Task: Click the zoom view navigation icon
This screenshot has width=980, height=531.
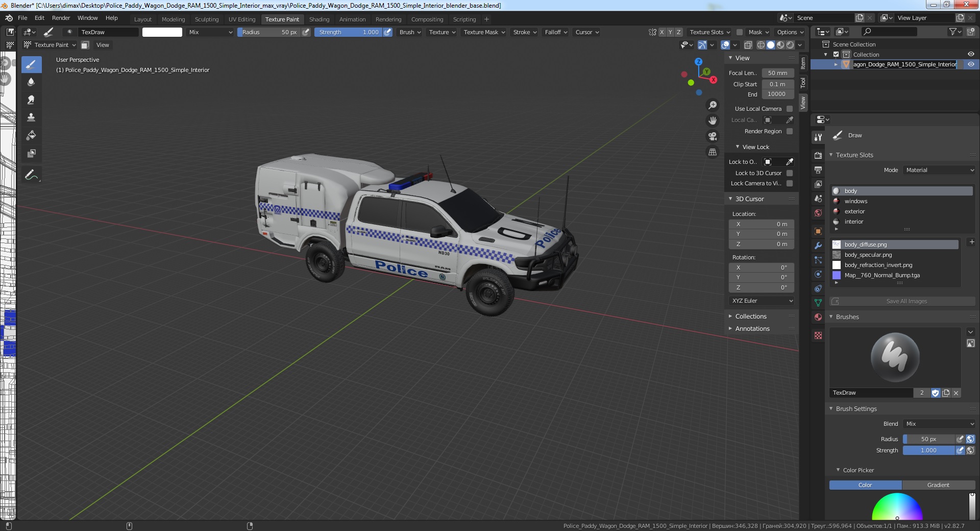Action: (x=713, y=105)
